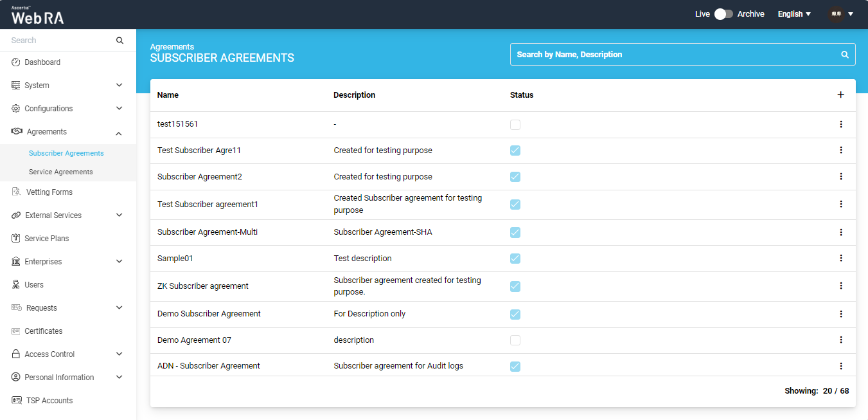
Task: Click the Service Plans icon
Action: [x=16, y=239]
